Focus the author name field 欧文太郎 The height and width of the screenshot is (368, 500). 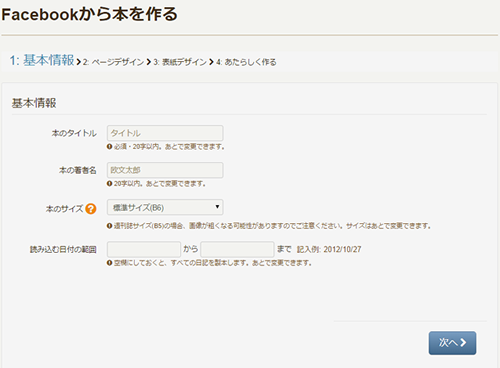click(165, 170)
